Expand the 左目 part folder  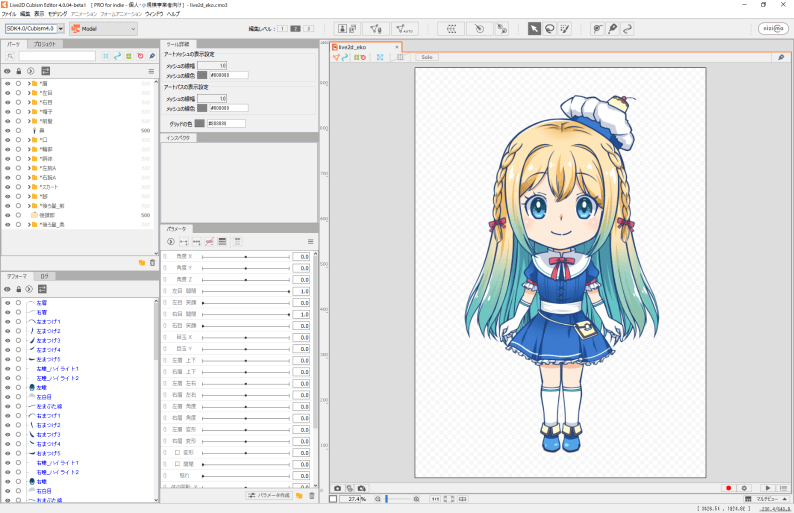(x=29, y=93)
